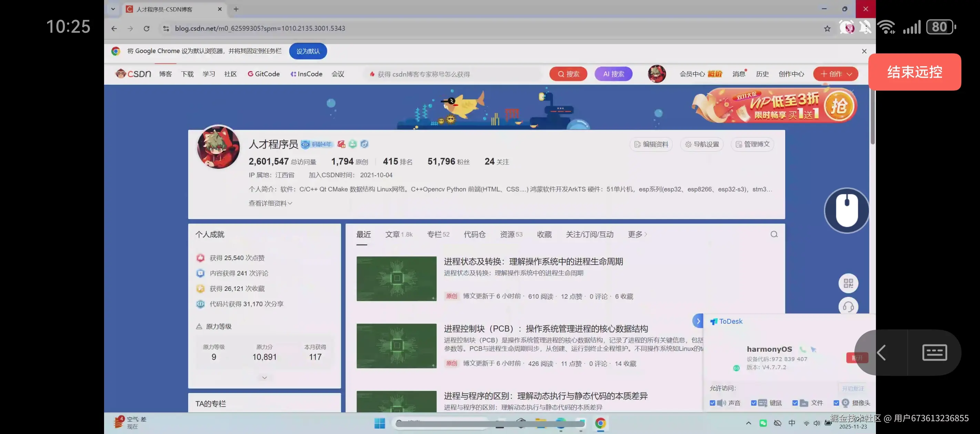This screenshot has width=980, height=434.
Task: Open the 专栏 tab
Action: pyautogui.click(x=438, y=234)
